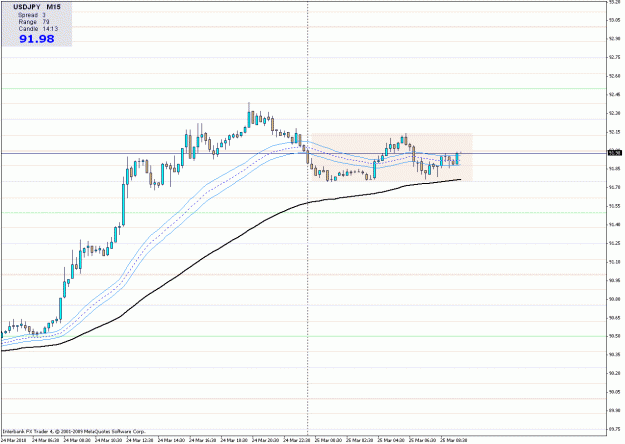Click the Range 79 info line

click(33, 22)
